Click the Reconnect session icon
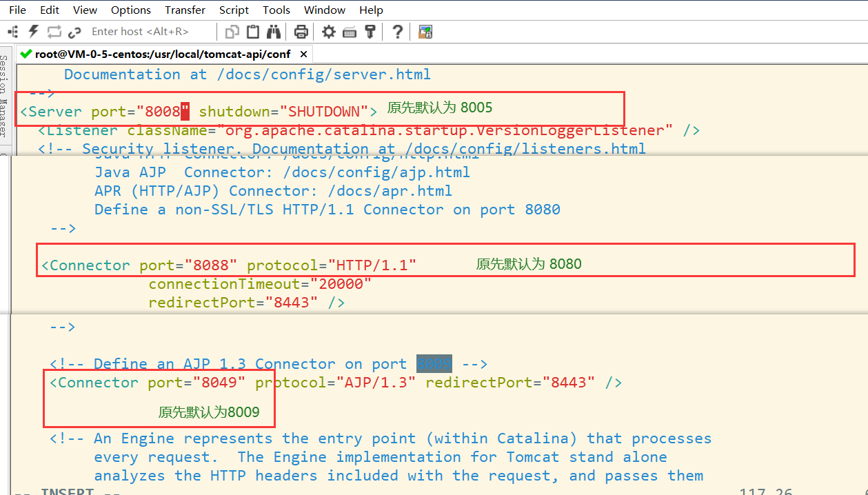This screenshot has height=495, width=868. point(54,31)
